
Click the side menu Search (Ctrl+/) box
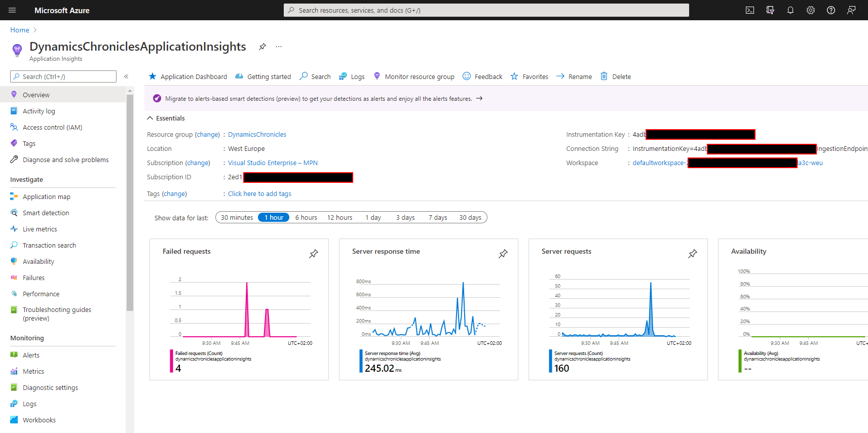[x=63, y=76]
